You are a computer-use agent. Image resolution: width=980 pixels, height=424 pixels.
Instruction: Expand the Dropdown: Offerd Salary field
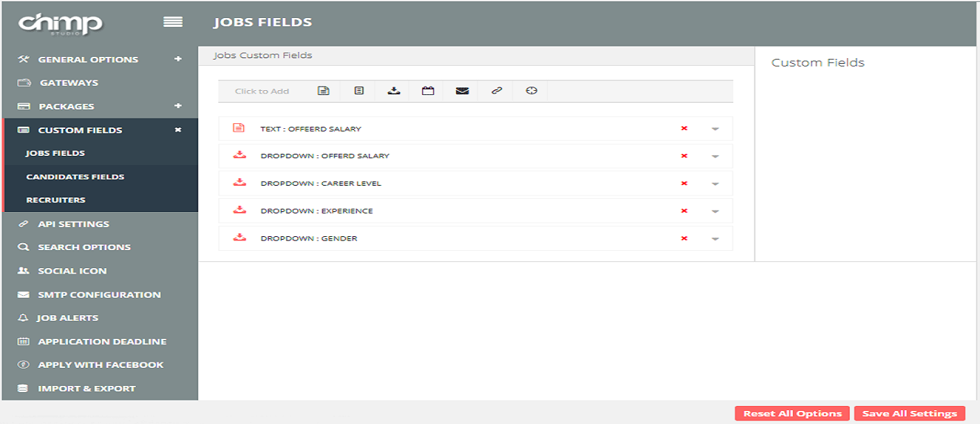715,157
